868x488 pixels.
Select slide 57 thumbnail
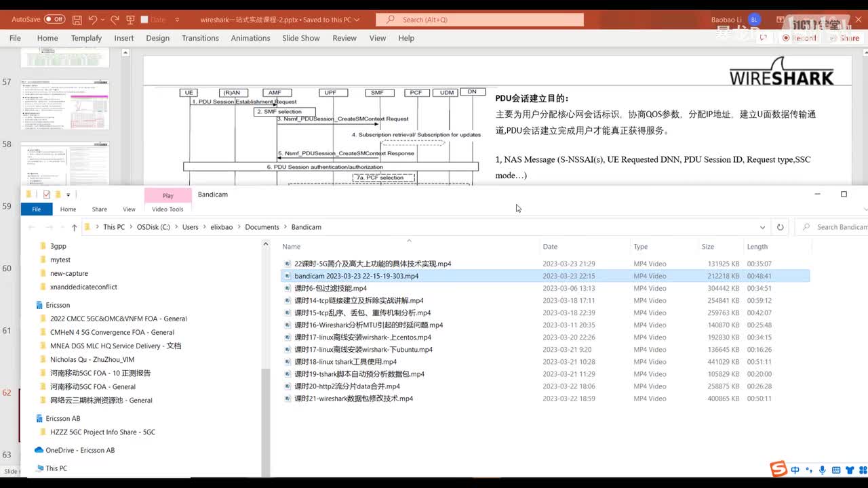click(x=65, y=106)
